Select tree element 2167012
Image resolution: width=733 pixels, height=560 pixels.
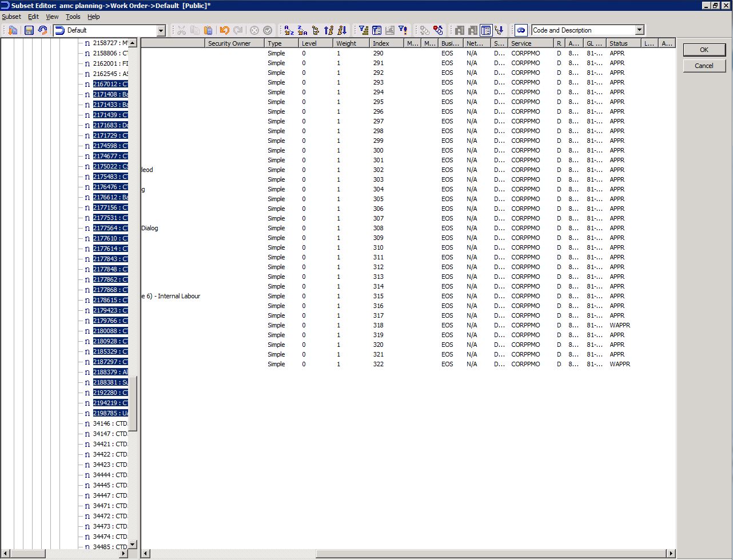[x=110, y=84]
